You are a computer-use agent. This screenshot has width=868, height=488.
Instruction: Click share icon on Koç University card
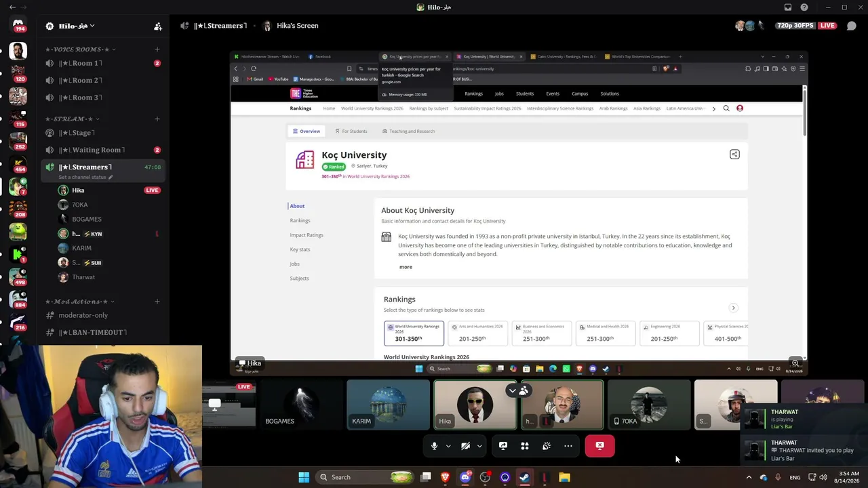(x=734, y=155)
